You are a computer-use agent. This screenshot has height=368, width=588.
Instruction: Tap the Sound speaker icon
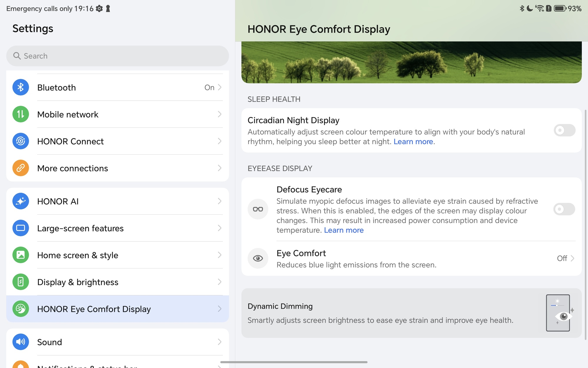[x=21, y=342]
